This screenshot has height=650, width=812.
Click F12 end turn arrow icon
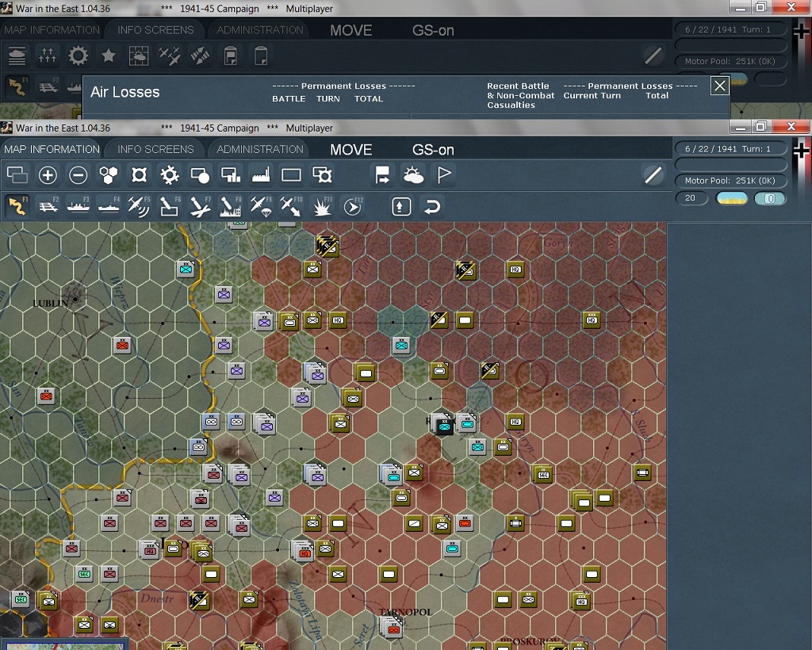(353, 206)
